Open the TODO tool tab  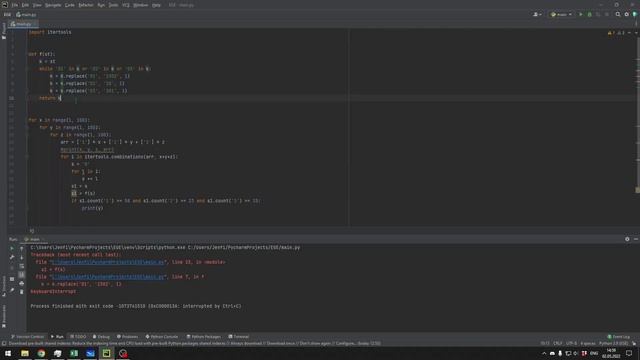pos(78,337)
